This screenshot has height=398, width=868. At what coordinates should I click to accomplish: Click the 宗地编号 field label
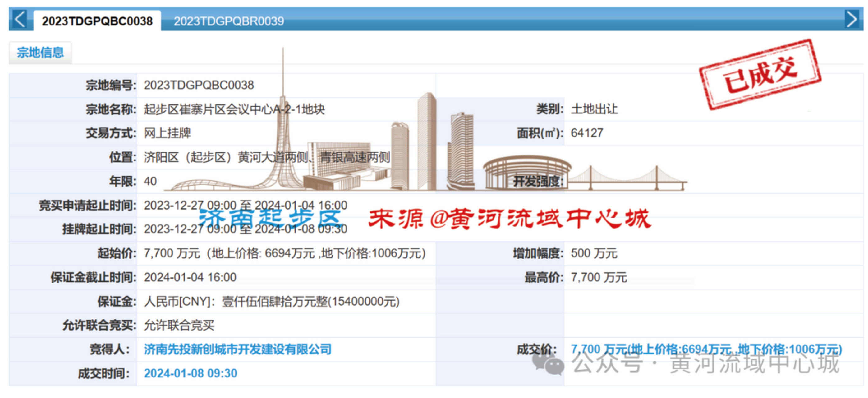point(111,85)
